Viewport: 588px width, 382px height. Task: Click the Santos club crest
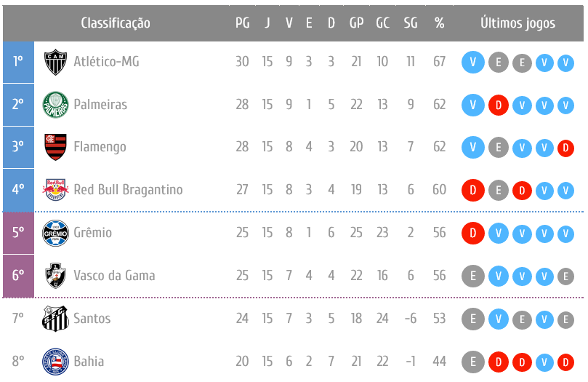[x=55, y=319]
